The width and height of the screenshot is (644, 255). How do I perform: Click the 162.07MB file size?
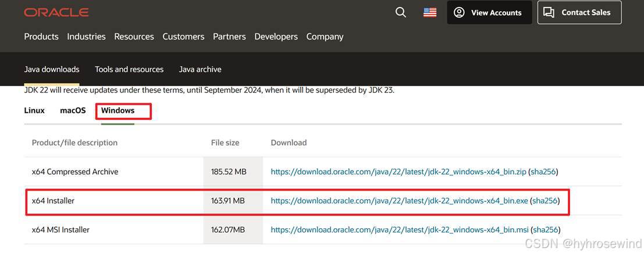[x=227, y=229]
